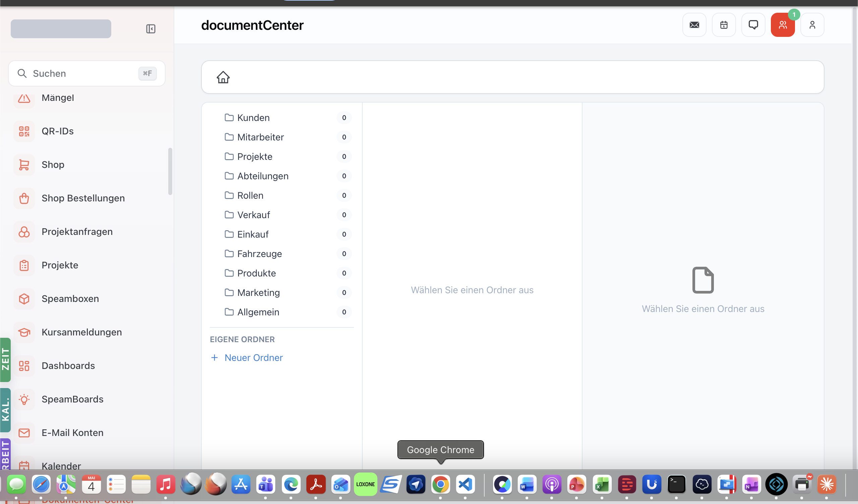Open Speamboxen in the sidebar

click(87, 299)
